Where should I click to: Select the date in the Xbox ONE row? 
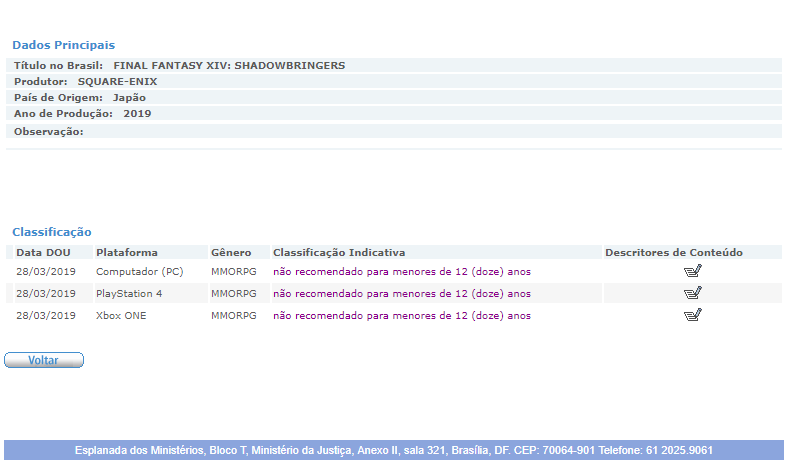(45, 316)
